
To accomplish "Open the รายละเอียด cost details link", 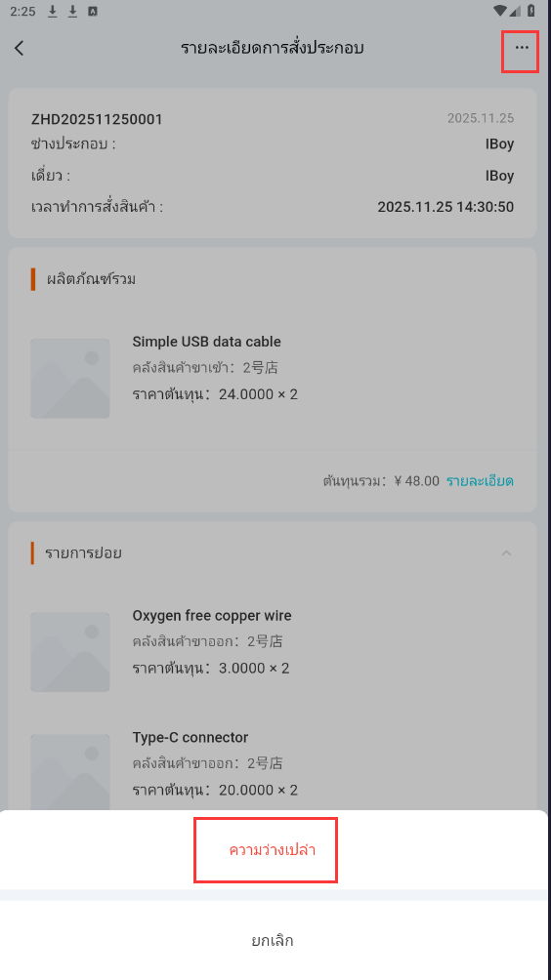I will coord(480,481).
